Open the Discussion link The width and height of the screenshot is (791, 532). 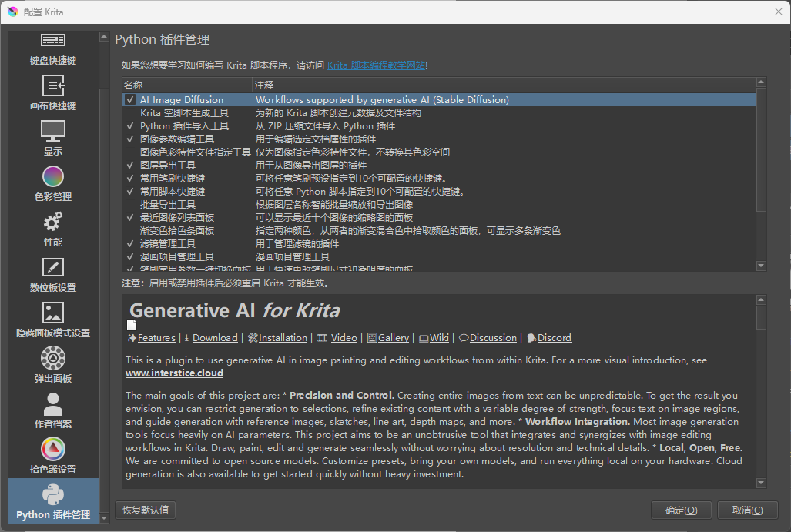click(493, 338)
